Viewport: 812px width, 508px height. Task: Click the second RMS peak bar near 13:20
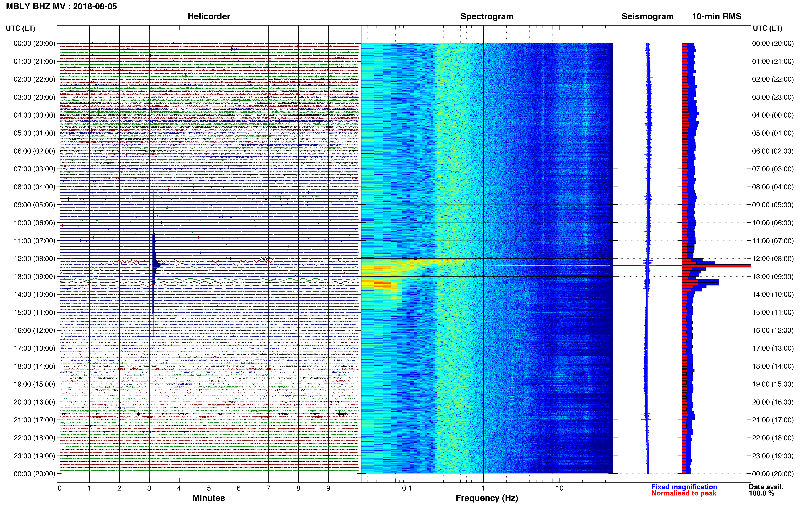point(700,282)
